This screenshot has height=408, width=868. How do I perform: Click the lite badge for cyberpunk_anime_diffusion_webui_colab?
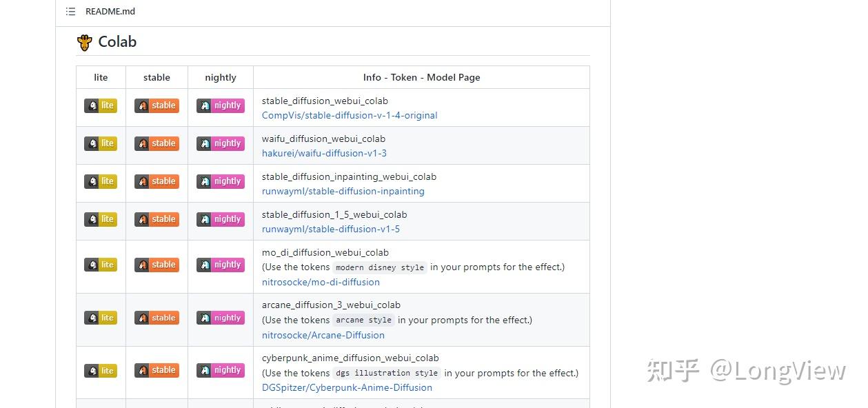pyautogui.click(x=101, y=371)
